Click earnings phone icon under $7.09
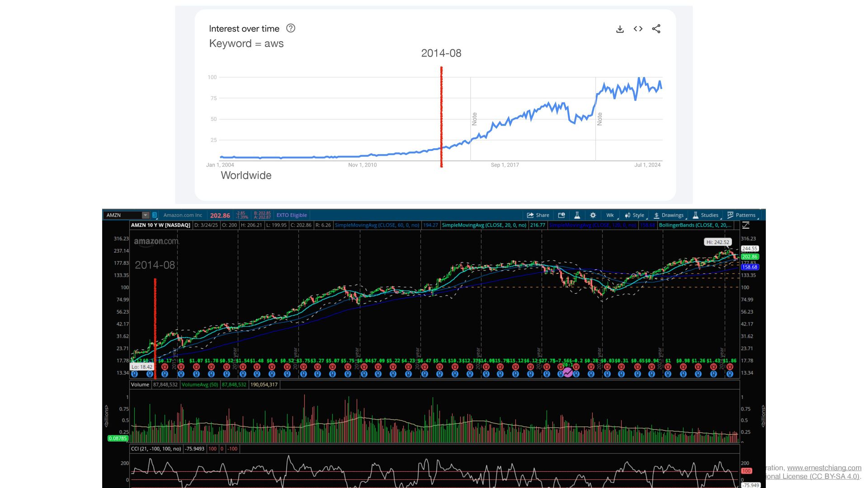The image size is (868, 488). [x=378, y=367]
